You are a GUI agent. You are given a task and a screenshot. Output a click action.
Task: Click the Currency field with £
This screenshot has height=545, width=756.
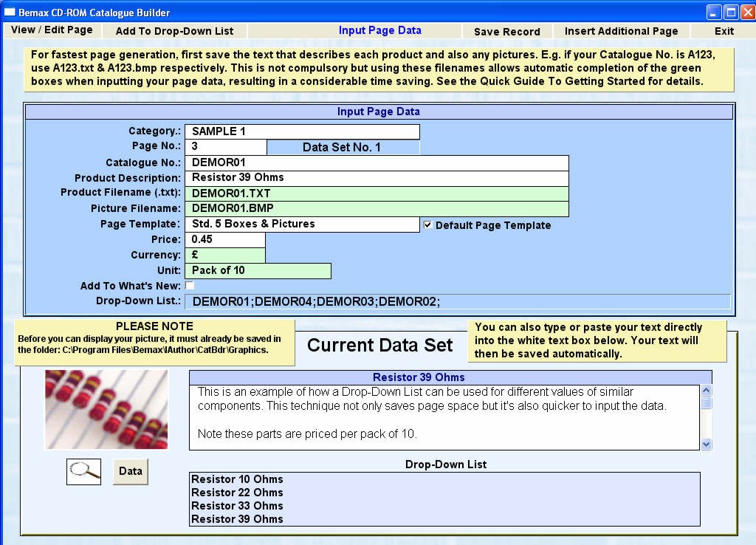(225, 255)
